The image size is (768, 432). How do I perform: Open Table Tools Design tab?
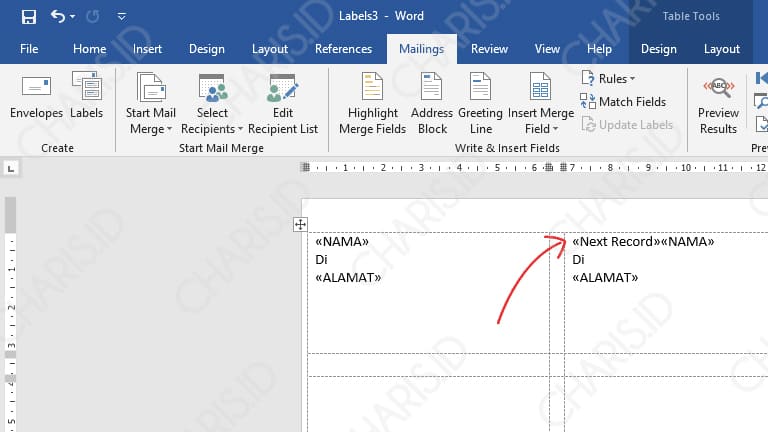tap(659, 49)
